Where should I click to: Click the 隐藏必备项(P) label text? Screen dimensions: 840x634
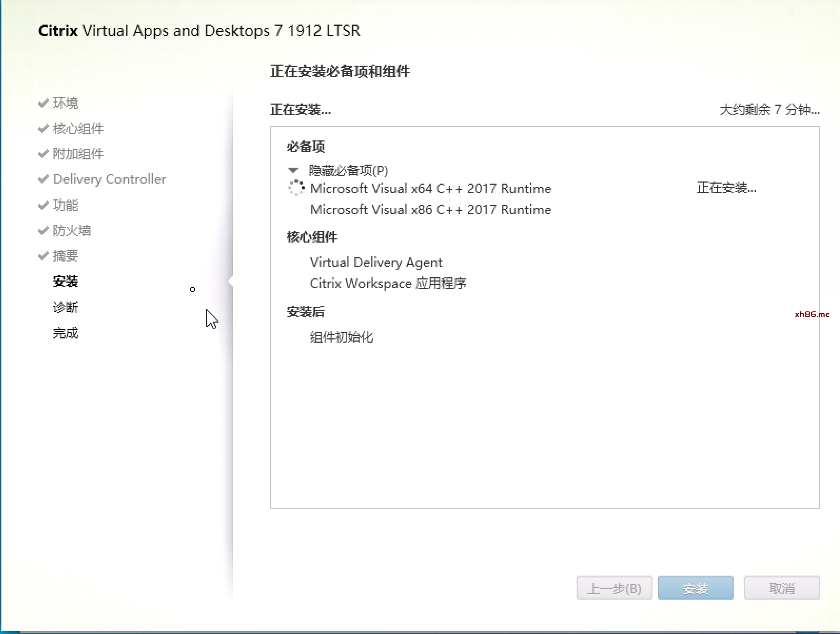(348, 171)
